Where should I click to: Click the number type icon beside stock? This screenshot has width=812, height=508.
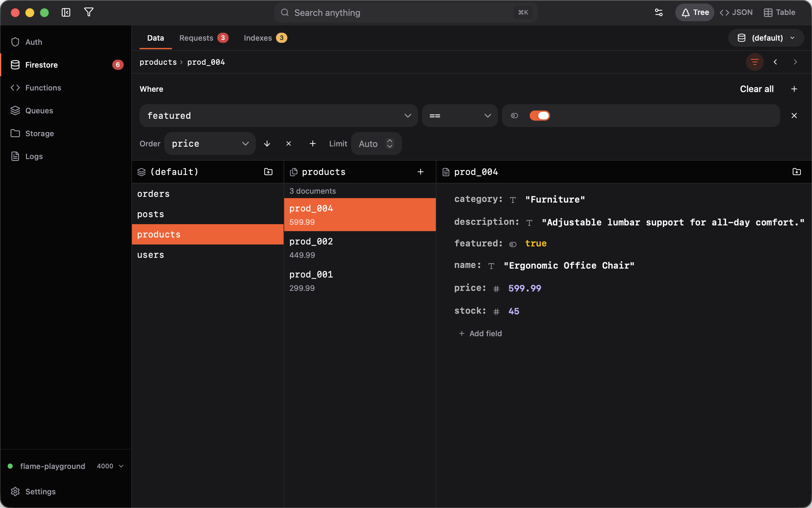tap(496, 312)
